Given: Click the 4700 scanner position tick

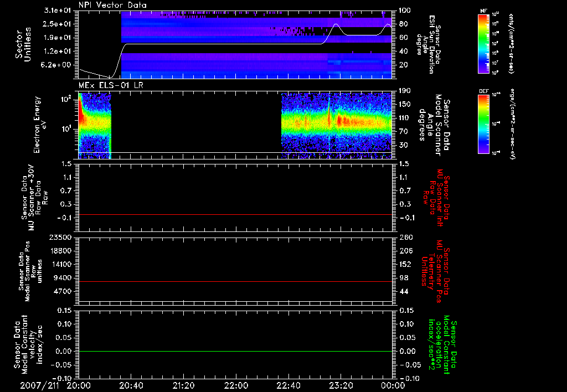Looking at the screenshot, I should coord(61,291).
